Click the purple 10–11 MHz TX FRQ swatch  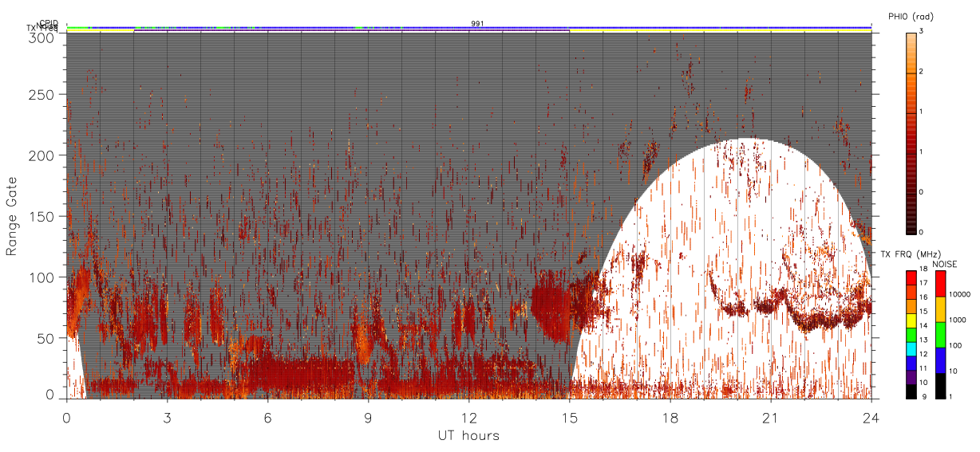911,375
